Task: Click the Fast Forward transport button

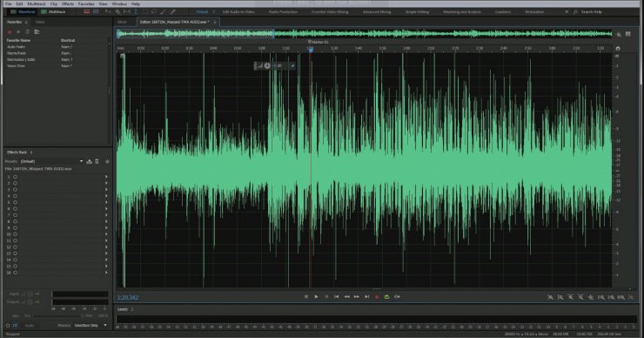Action: [x=357, y=296]
